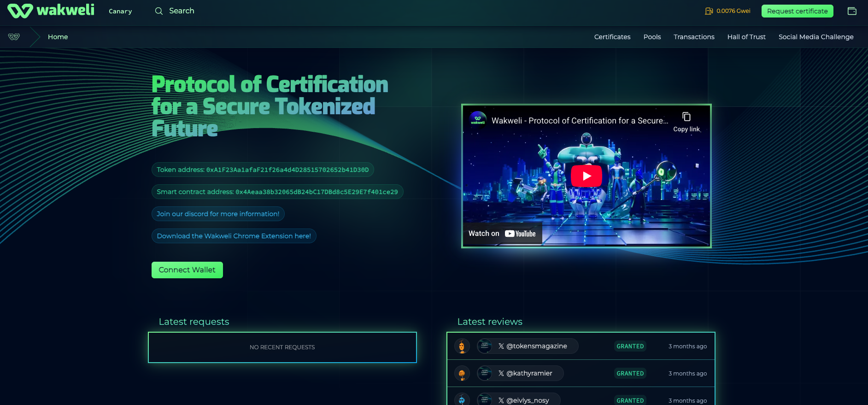Click the gas pump price icon
This screenshot has height=405, width=868.
click(x=709, y=11)
